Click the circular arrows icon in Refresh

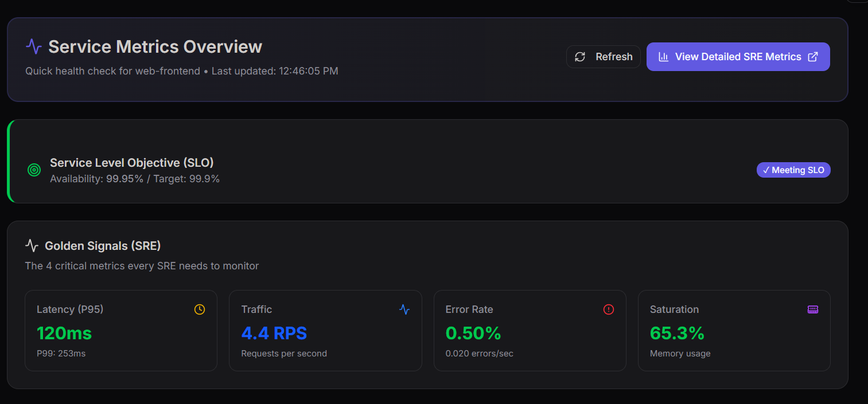[x=580, y=57]
